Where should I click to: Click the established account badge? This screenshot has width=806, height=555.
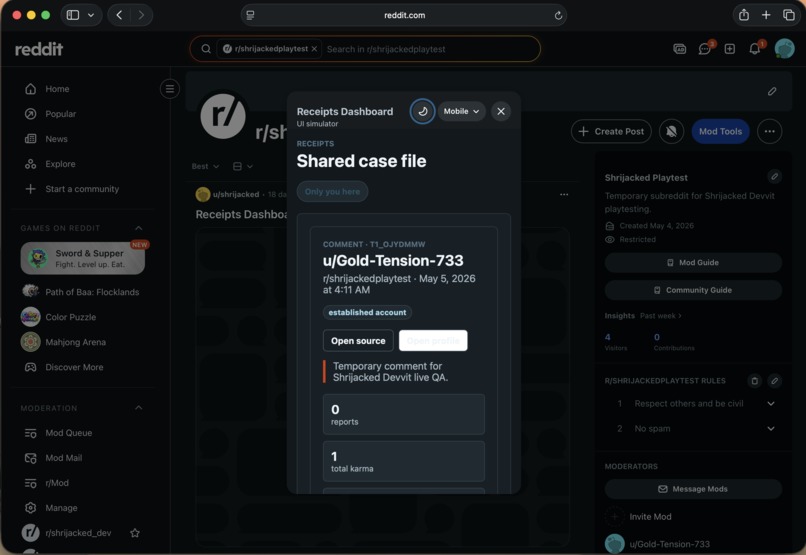point(367,312)
